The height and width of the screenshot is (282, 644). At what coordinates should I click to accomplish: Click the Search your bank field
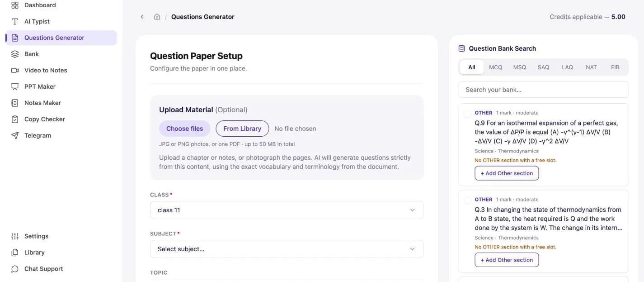pos(543,90)
